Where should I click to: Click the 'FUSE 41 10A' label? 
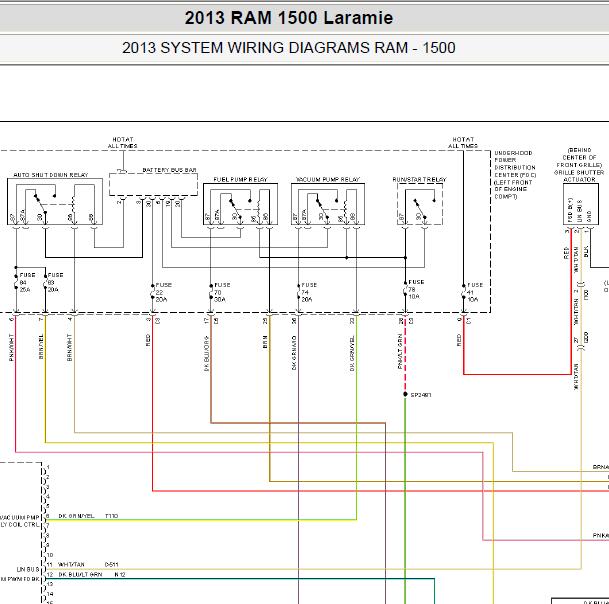click(x=475, y=292)
